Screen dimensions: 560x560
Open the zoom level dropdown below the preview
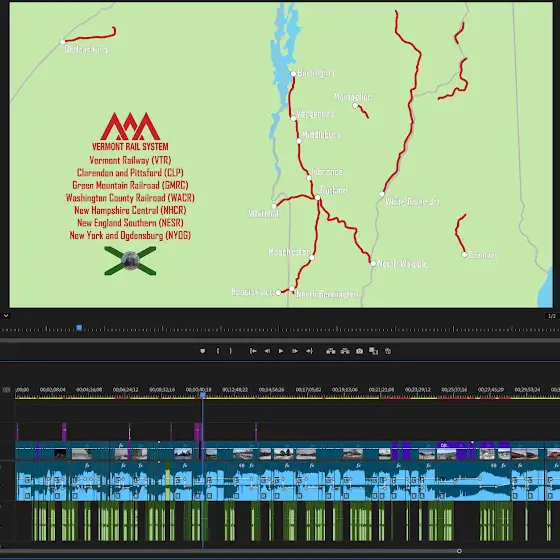click(x=6, y=315)
